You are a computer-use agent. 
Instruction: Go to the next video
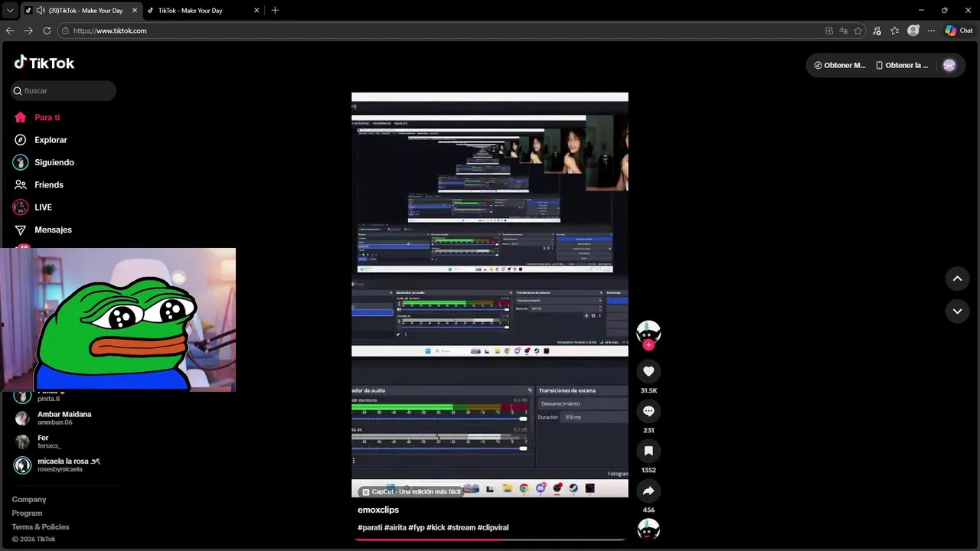[x=957, y=311]
